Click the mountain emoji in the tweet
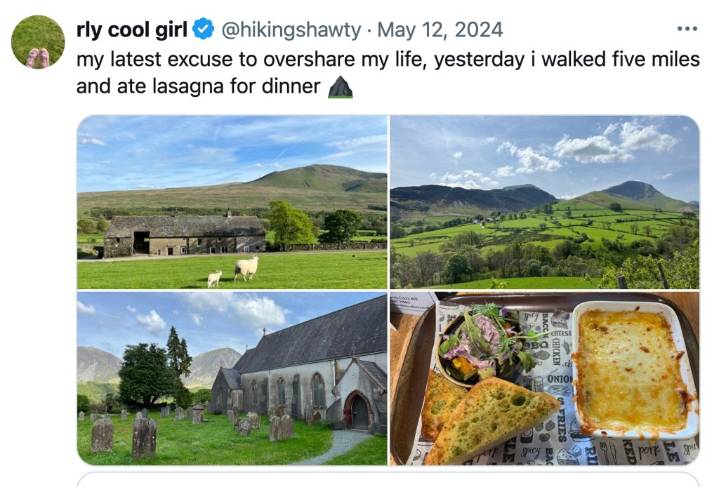This screenshot has width=719, height=487. (x=341, y=87)
